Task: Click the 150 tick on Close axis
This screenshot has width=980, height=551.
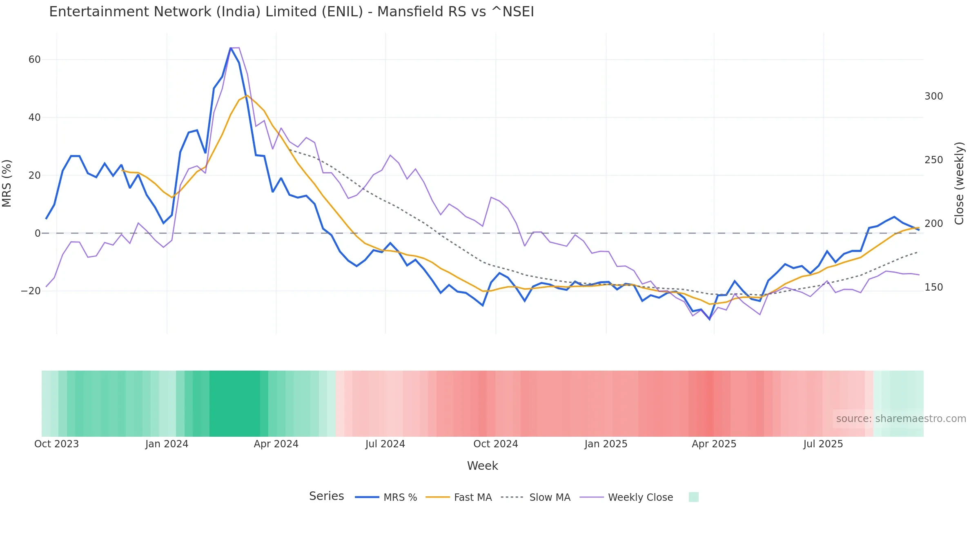Action: [x=934, y=287]
